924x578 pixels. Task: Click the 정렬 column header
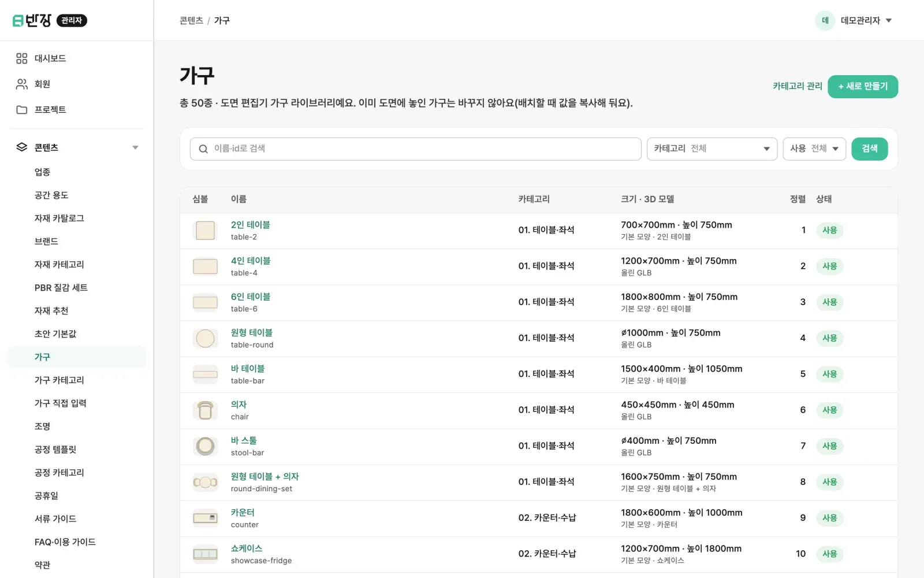click(798, 199)
